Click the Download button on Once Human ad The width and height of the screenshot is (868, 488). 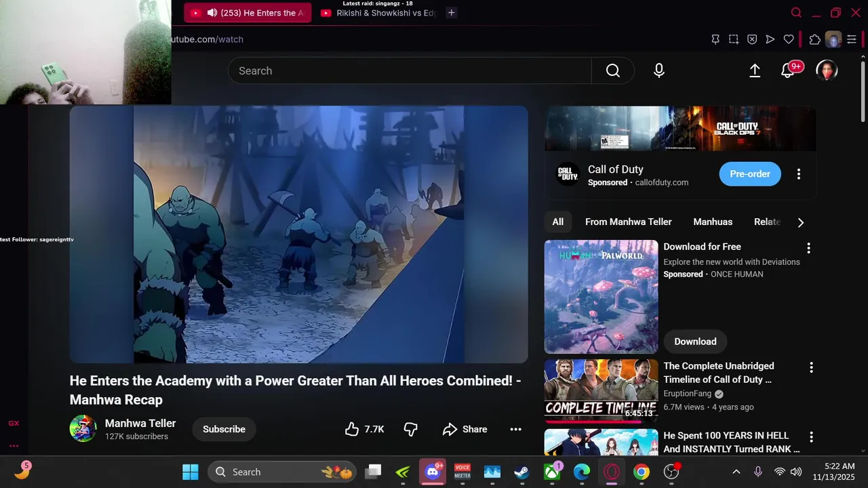coord(695,342)
